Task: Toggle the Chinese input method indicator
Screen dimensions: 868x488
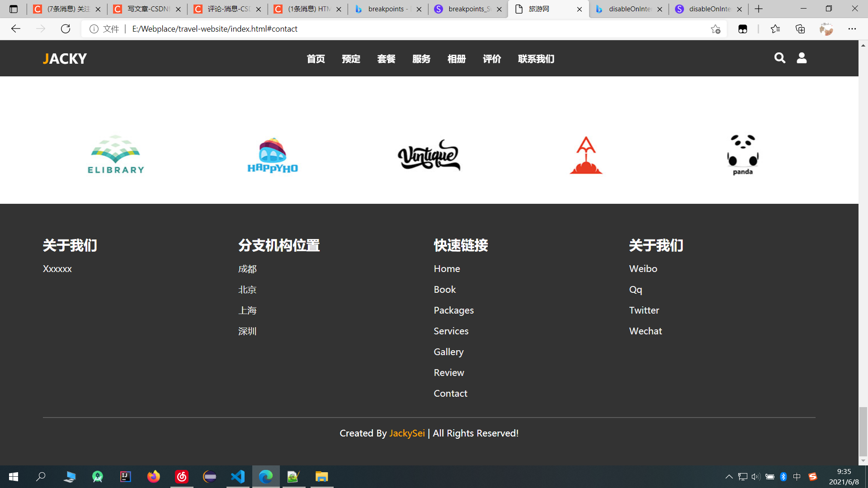Action: coord(797,476)
